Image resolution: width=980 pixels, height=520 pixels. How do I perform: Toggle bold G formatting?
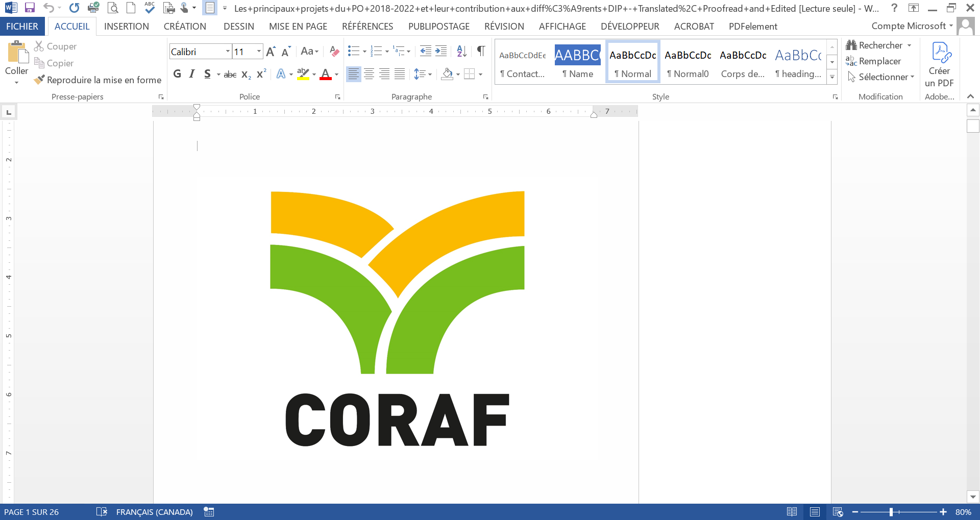click(177, 75)
